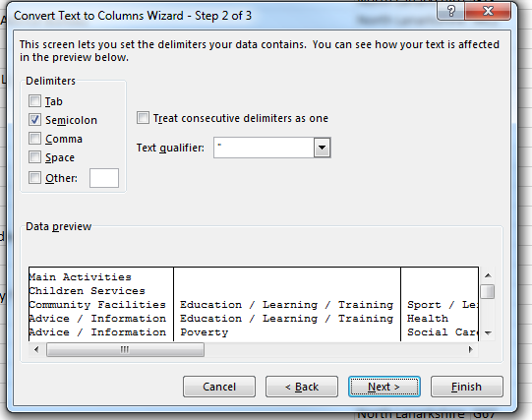Image resolution: width=532 pixels, height=420 pixels.
Task: Click the help question mark icon
Action: (451, 12)
